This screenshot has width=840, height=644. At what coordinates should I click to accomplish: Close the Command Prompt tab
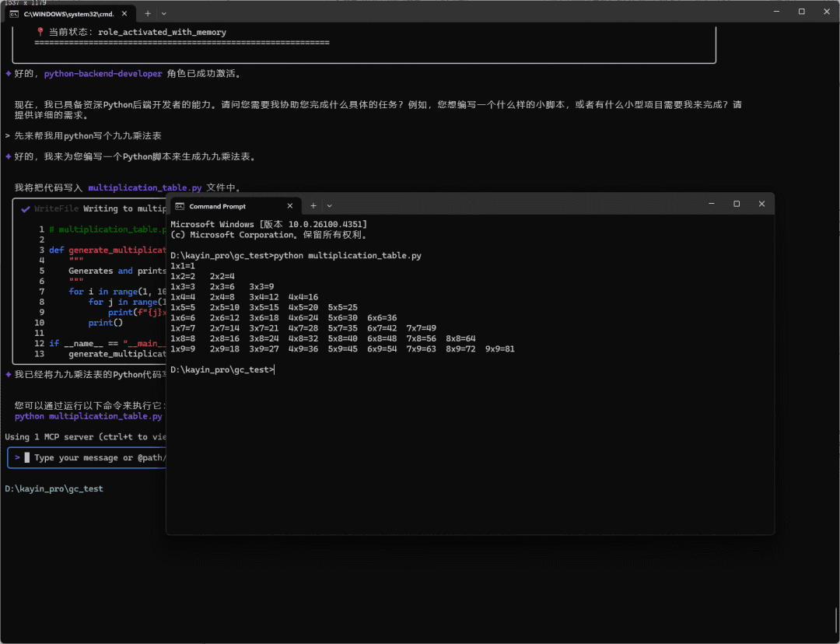(x=290, y=206)
